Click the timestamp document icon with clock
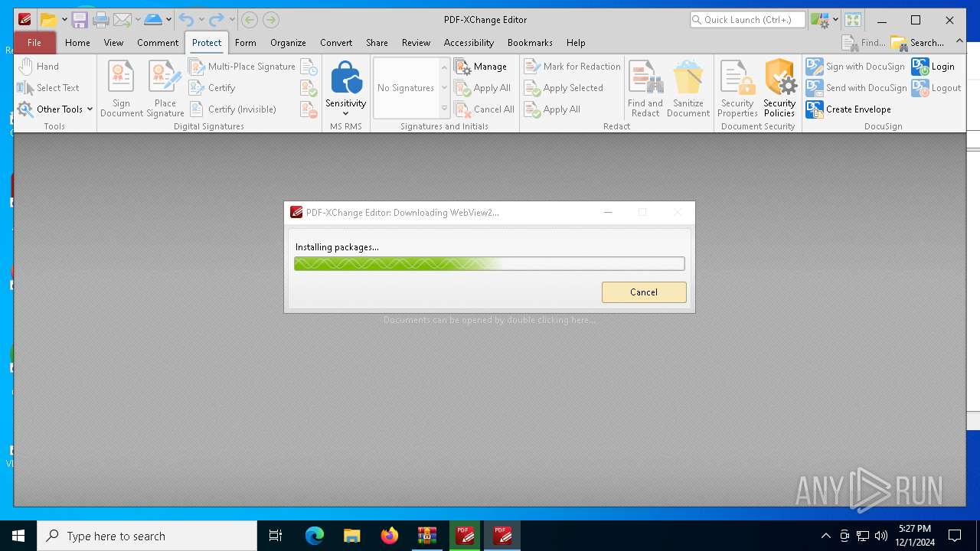 [309, 67]
